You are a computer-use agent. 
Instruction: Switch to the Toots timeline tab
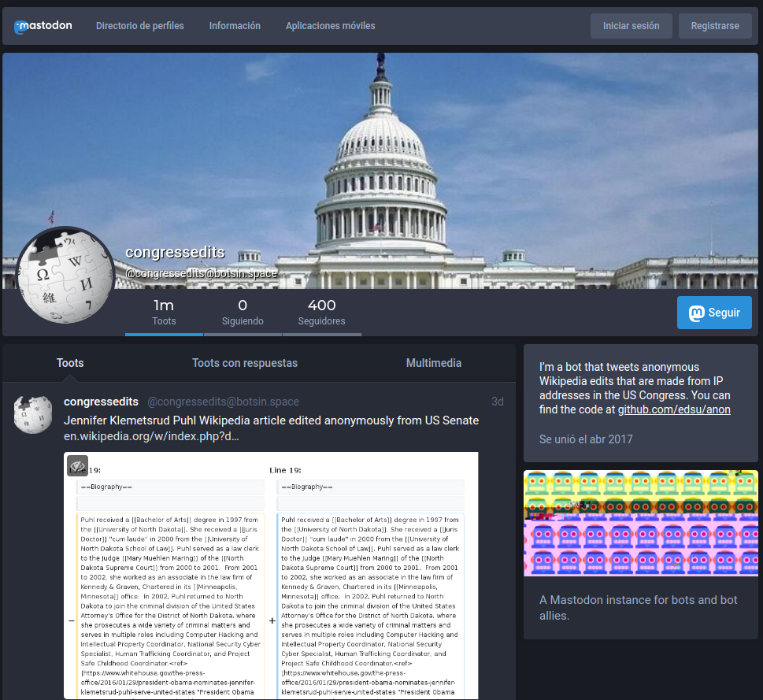pos(70,363)
